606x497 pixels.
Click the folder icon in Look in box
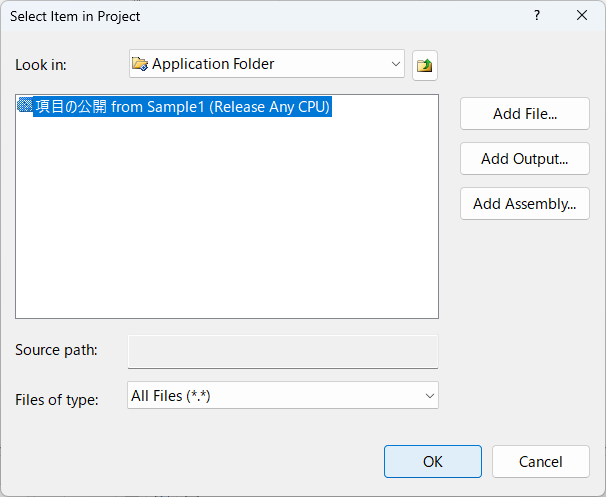click(140, 64)
